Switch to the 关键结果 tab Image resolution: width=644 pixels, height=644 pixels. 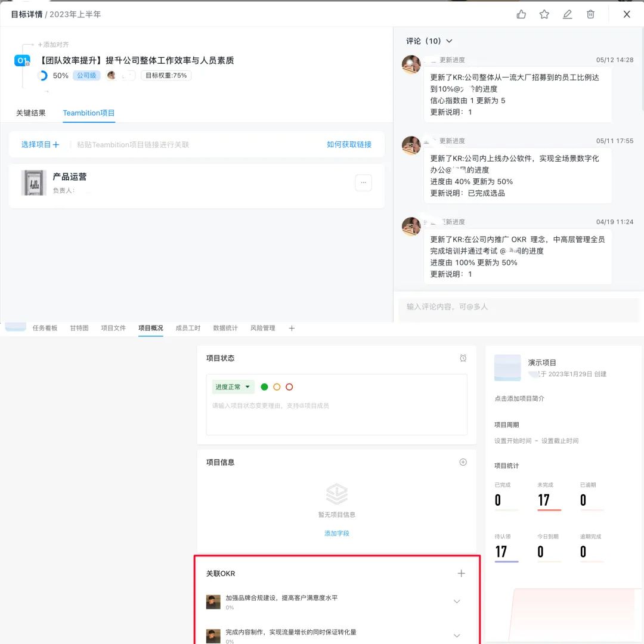pyautogui.click(x=31, y=112)
